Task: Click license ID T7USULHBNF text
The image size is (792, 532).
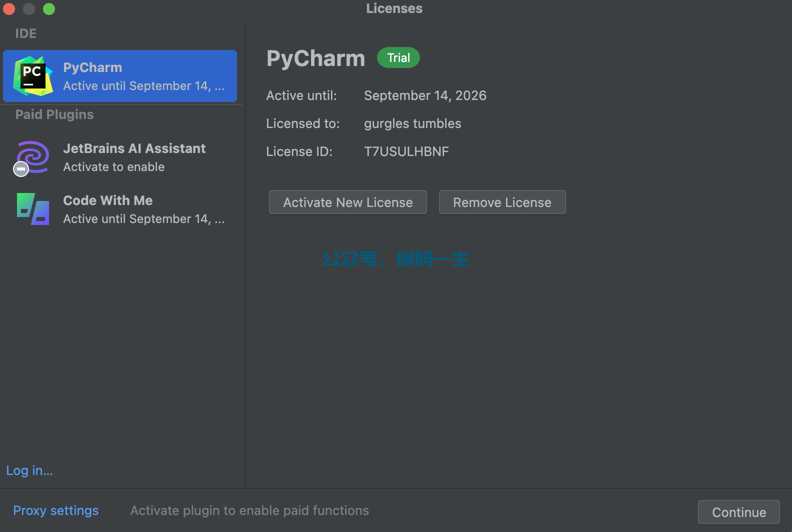Action: 406,151
